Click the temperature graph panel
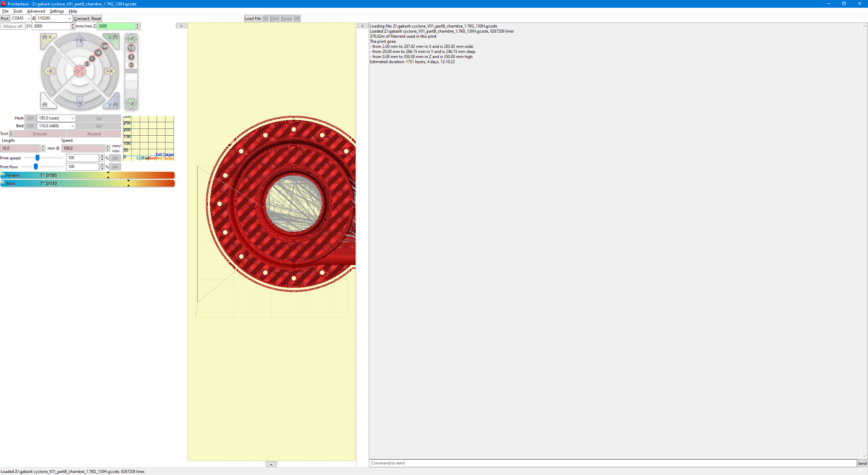Screen dimensions: 868x475 coord(148,138)
